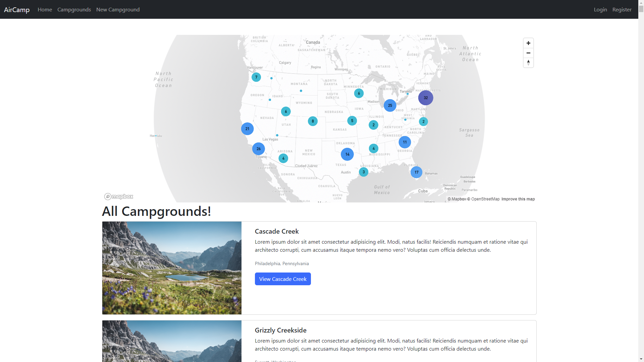Click the View Cascade Creek button

(x=283, y=279)
